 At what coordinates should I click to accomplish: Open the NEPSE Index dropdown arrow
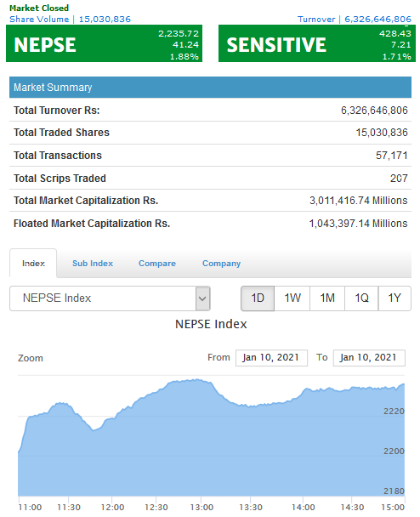click(x=202, y=298)
